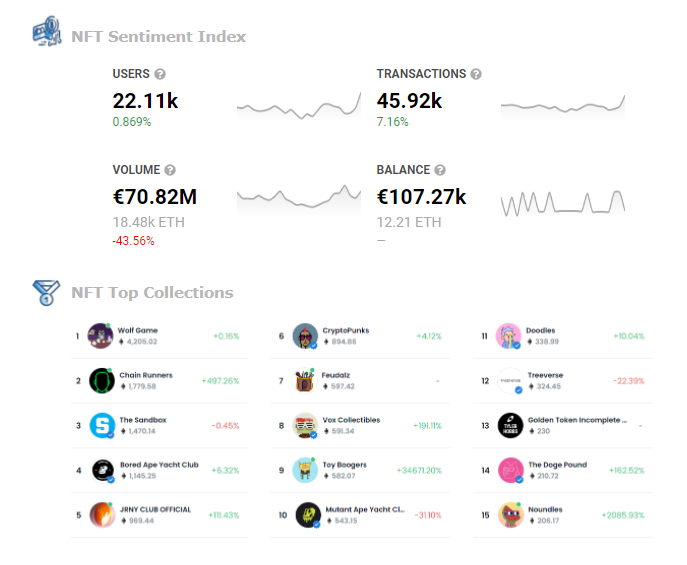Open Mutant Ape Yacht Club entry

(365, 509)
